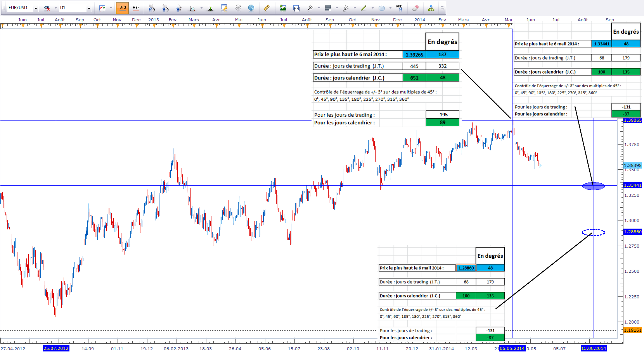Click the 1.33441 price level label

point(633,186)
